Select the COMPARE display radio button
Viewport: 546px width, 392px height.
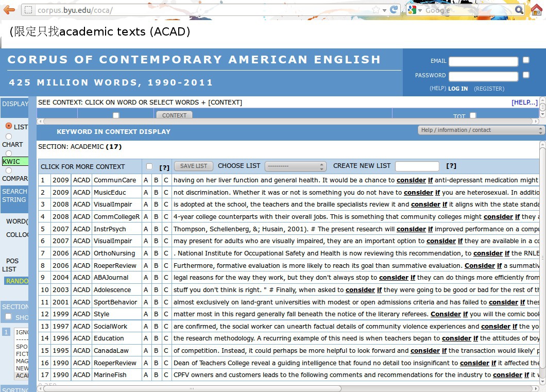9,170
